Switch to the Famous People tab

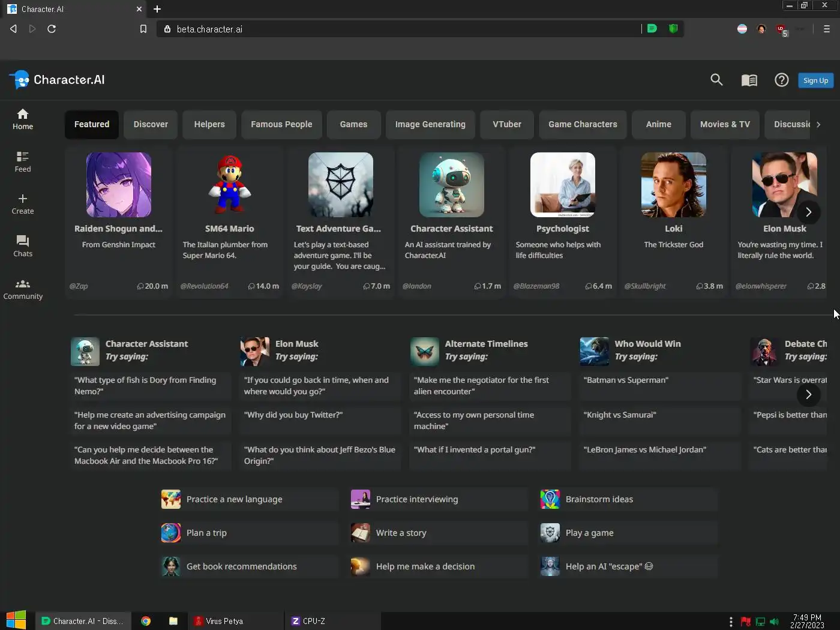281,124
